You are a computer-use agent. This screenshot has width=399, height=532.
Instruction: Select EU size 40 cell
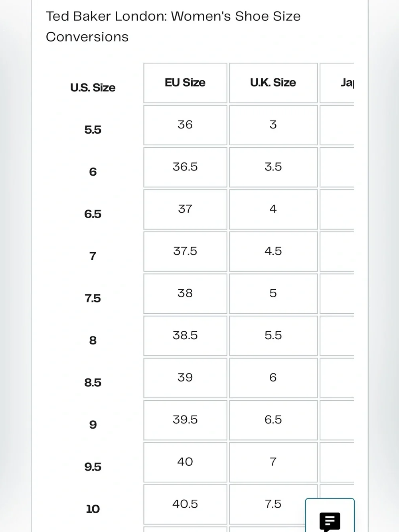[185, 462]
